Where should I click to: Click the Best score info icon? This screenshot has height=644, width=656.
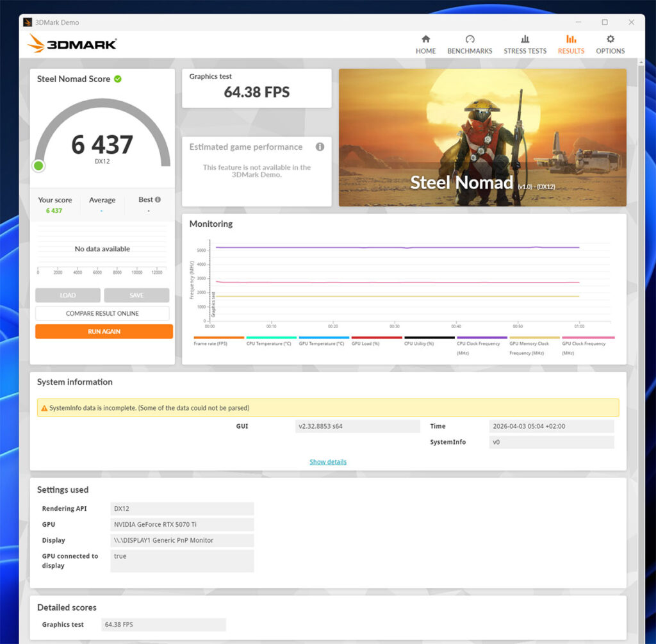158,200
